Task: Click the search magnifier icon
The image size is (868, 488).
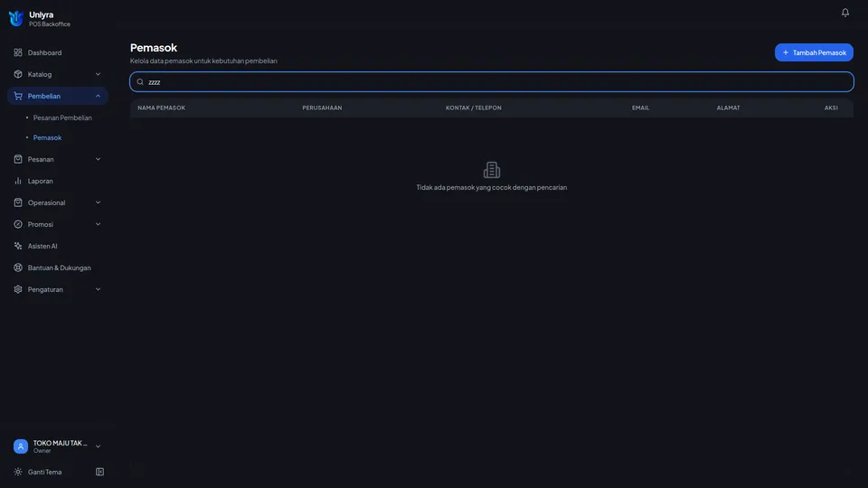Action: pos(140,82)
